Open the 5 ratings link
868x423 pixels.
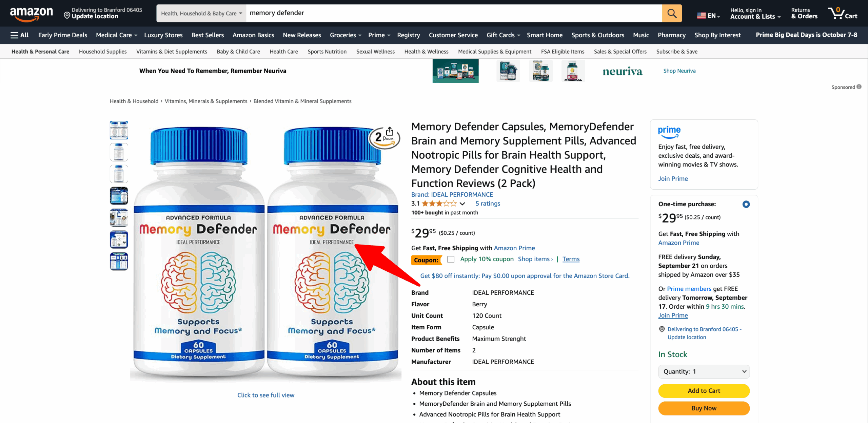488,204
